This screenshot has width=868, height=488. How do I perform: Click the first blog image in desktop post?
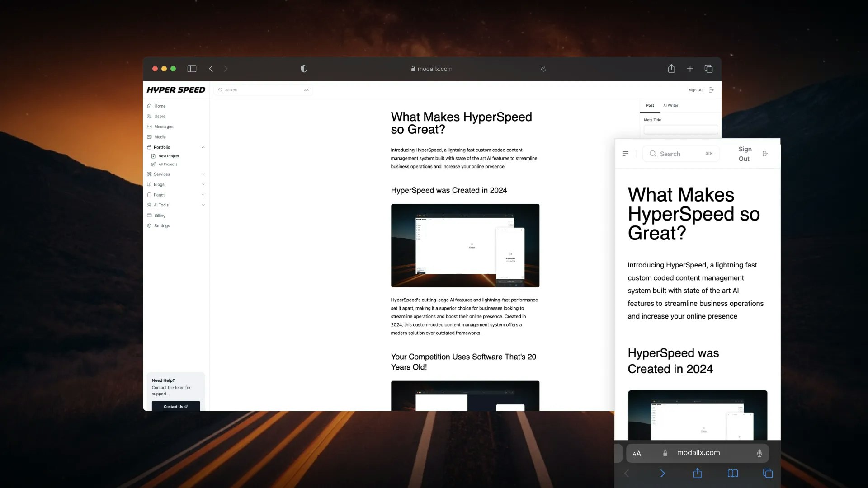point(465,245)
